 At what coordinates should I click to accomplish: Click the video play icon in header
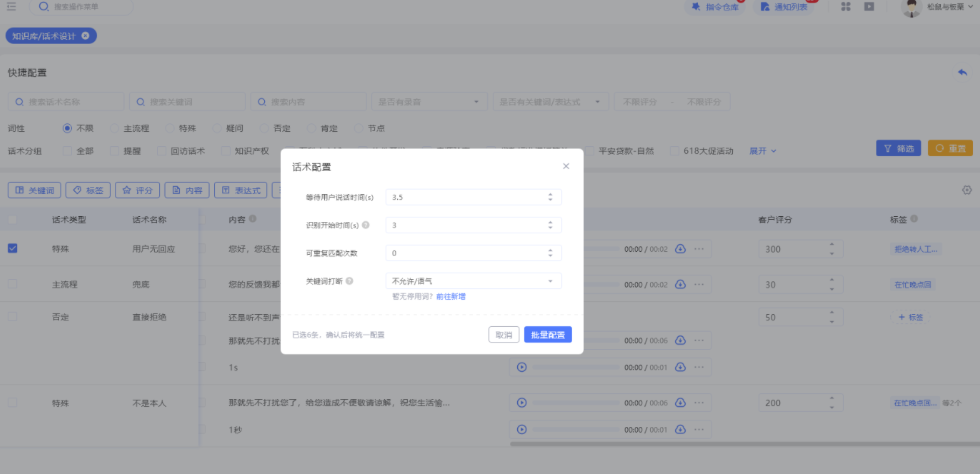pyautogui.click(x=869, y=6)
